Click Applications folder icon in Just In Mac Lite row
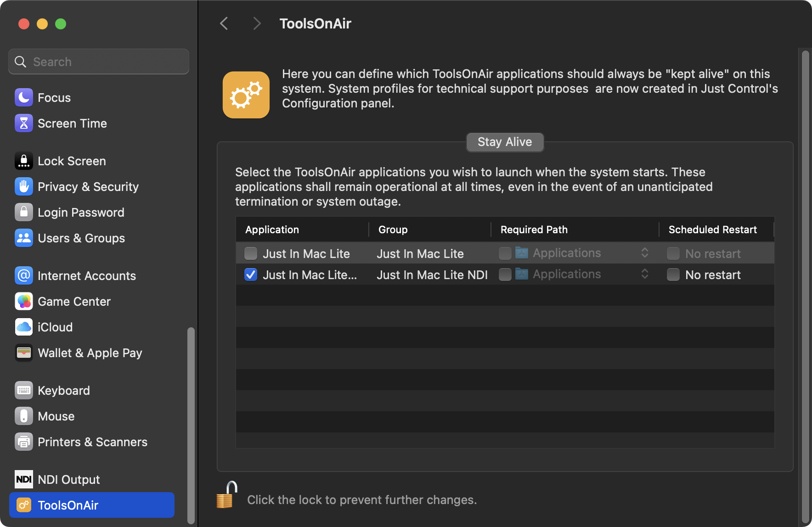 522,252
